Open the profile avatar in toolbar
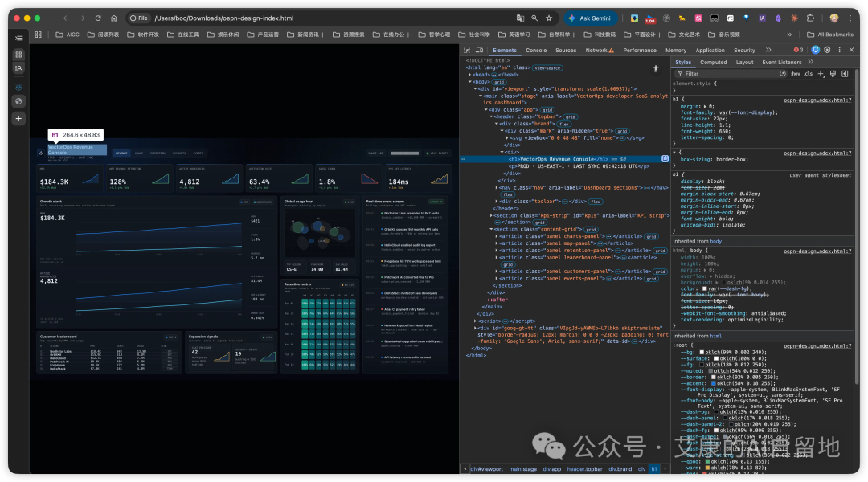Image resolution: width=868 pixels, height=482 pixels. click(x=834, y=18)
